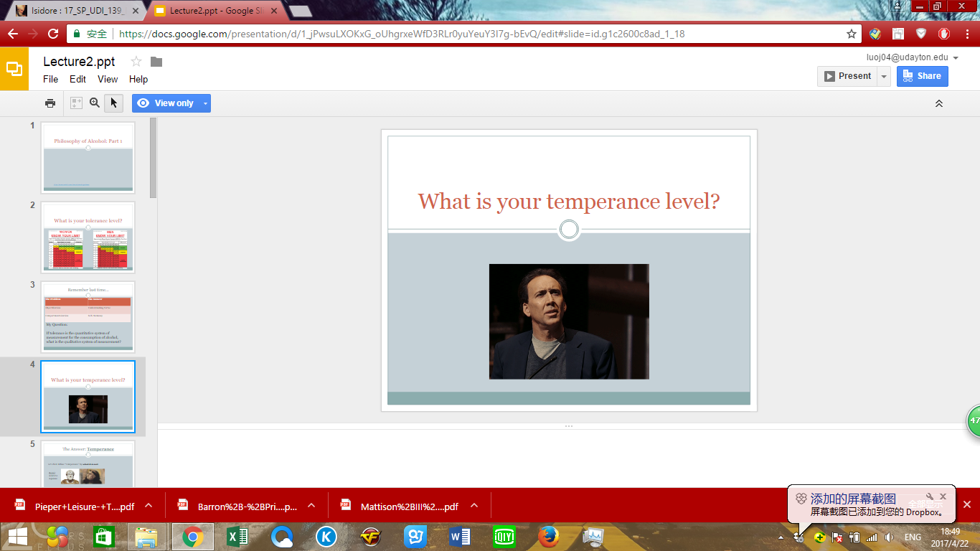
Task: Click the Google Slides home icon
Action: [14, 69]
